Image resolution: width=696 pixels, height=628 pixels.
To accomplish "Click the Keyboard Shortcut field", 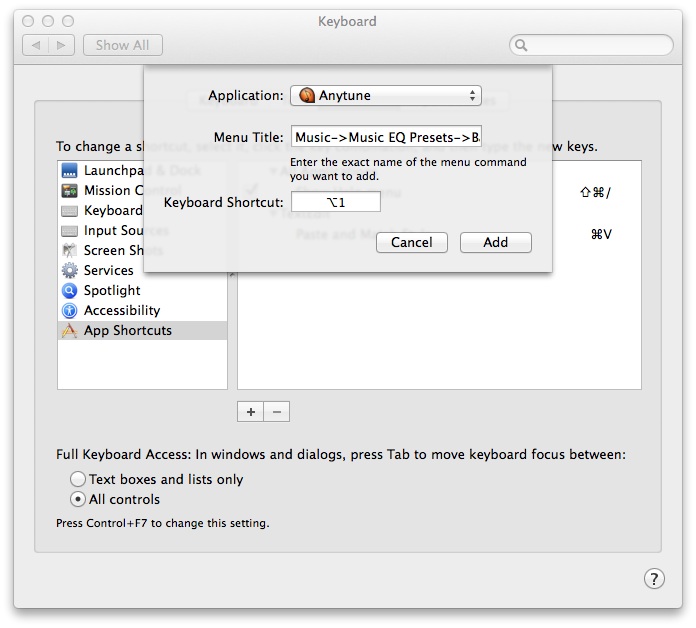I will click(x=336, y=202).
